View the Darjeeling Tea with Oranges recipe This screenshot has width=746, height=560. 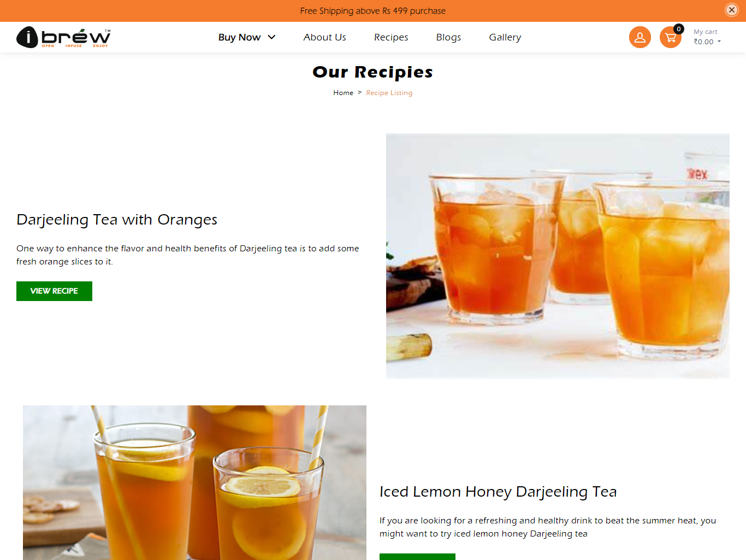tap(54, 291)
